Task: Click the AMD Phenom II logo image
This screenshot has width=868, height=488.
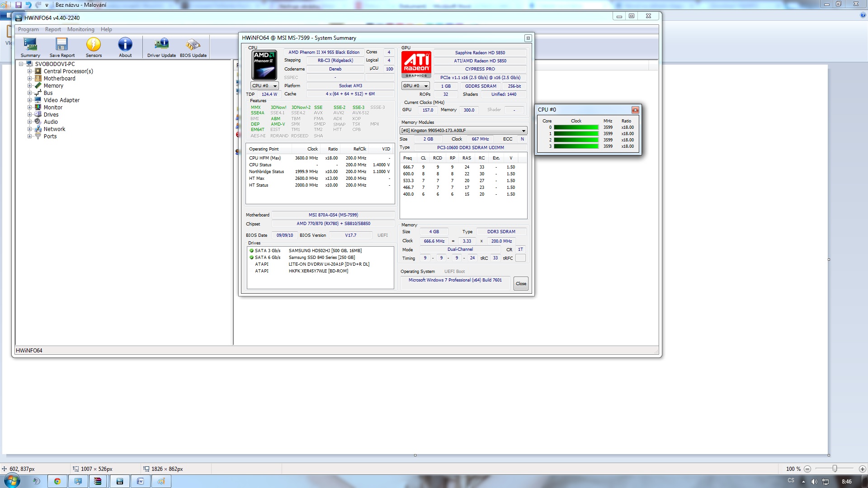Action: coord(264,65)
